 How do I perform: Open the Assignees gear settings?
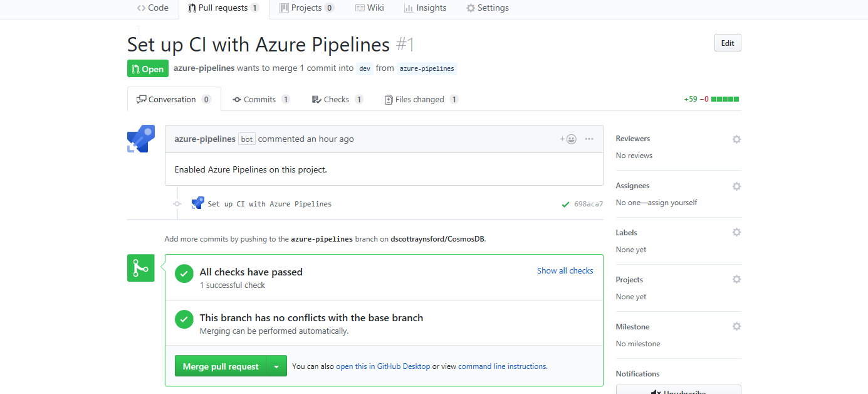coord(736,186)
